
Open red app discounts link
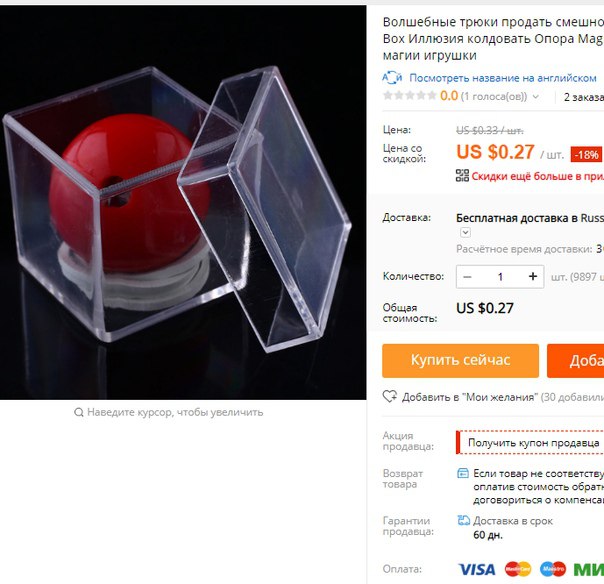pyautogui.click(x=537, y=176)
